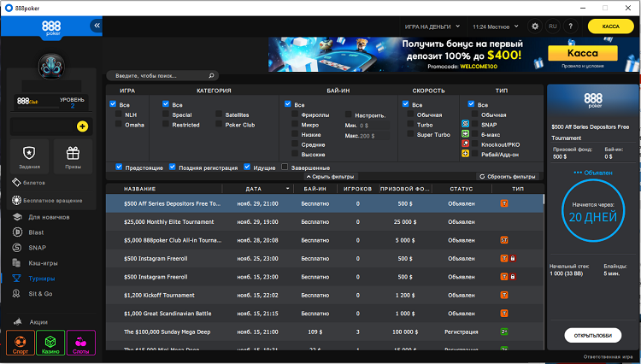Collapse the left sidebar with double-arrow icon
This screenshot has width=641, height=364.
point(97,26)
